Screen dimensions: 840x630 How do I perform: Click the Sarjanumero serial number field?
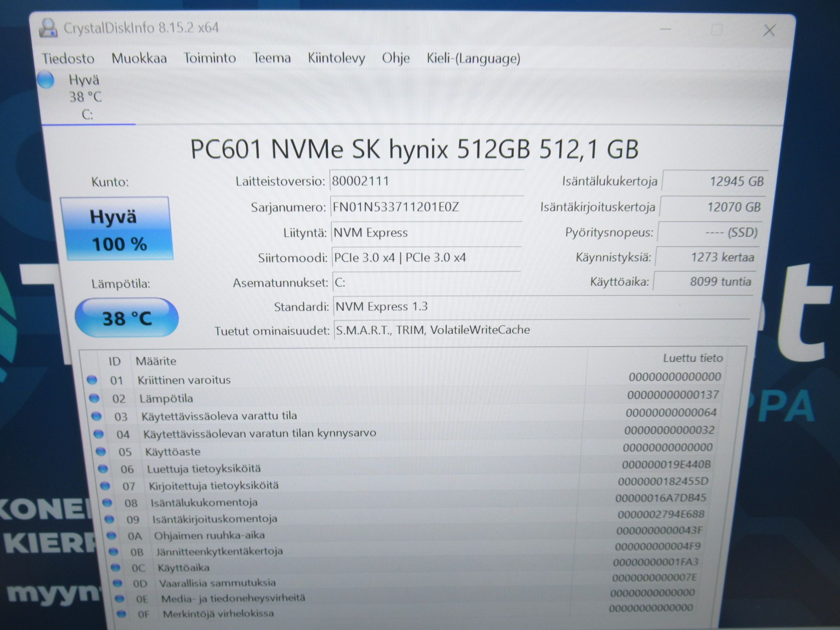click(x=427, y=207)
